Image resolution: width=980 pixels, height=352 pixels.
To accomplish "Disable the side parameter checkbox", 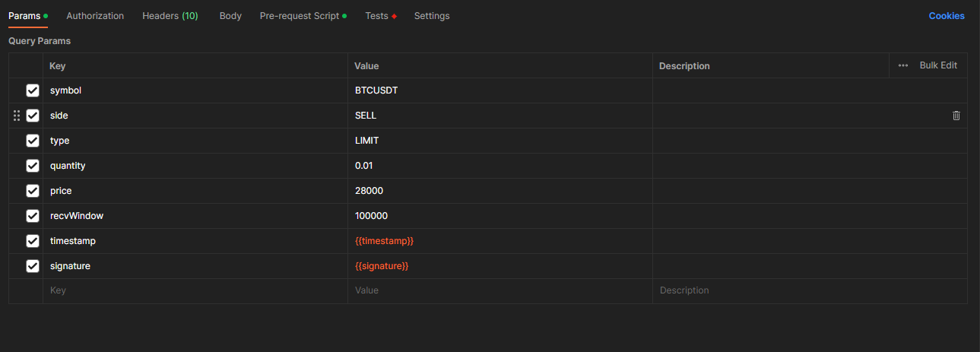I will 33,116.
